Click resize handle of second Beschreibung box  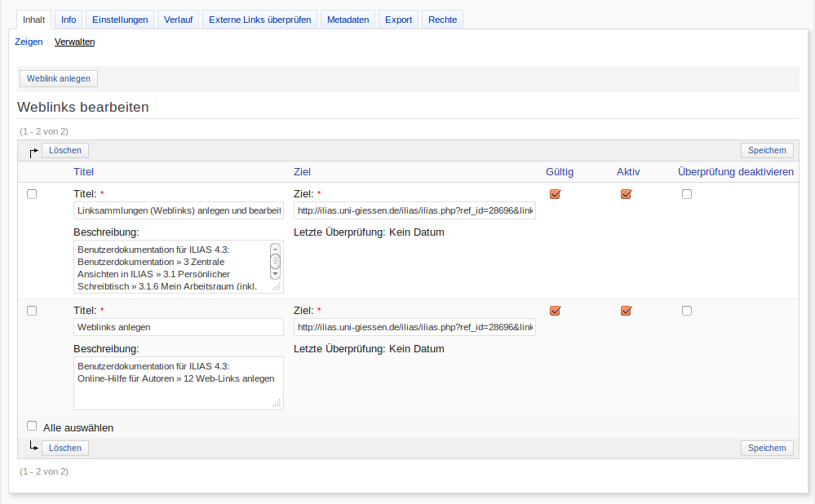pyautogui.click(x=277, y=403)
